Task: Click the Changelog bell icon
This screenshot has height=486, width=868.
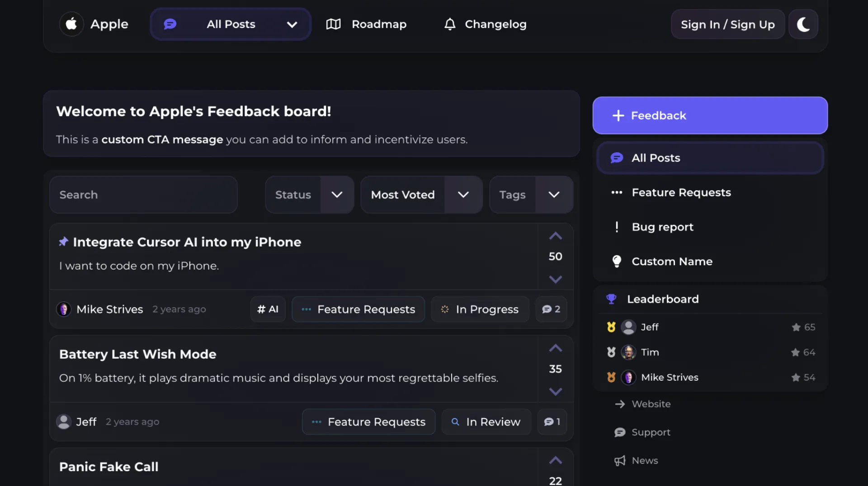Action: 450,24
